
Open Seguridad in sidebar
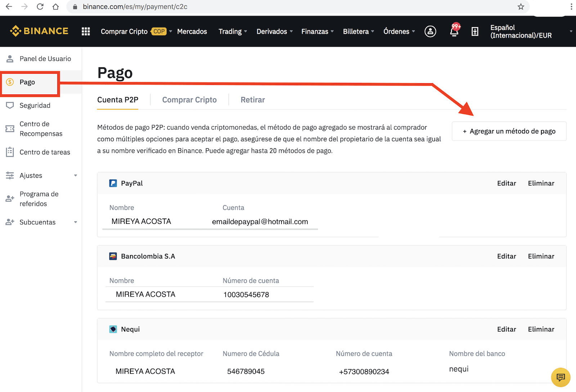point(35,105)
